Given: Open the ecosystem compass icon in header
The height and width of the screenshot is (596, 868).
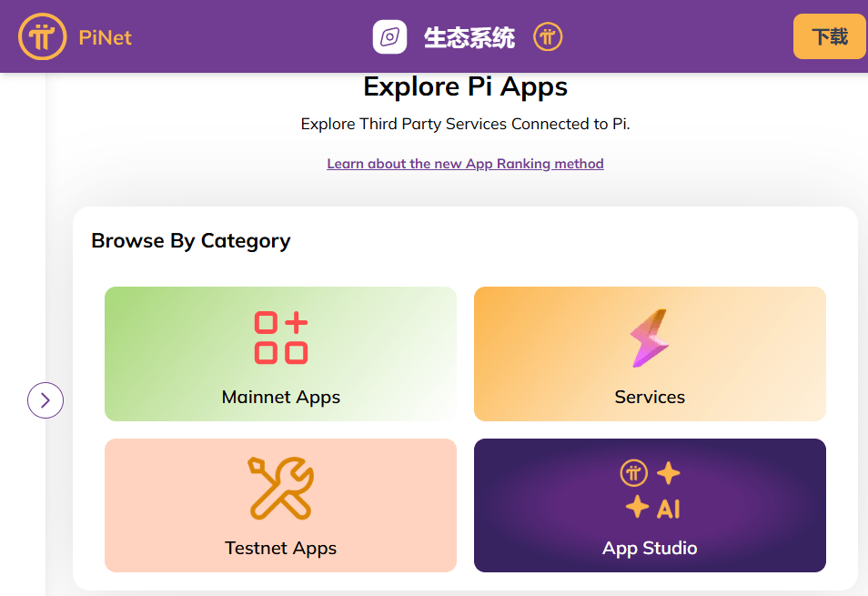Looking at the screenshot, I should [x=389, y=37].
